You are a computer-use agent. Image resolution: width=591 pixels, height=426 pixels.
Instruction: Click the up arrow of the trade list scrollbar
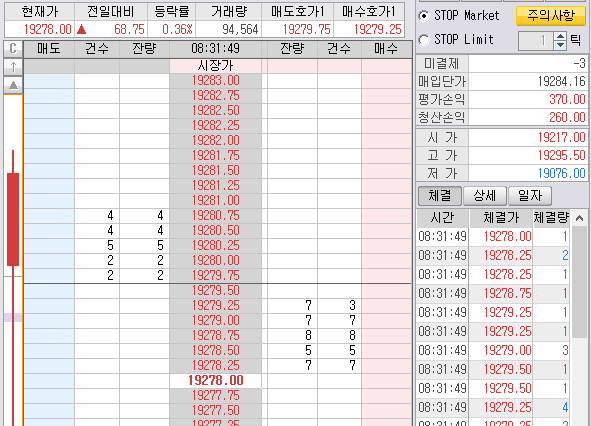[x=579, y=218]
